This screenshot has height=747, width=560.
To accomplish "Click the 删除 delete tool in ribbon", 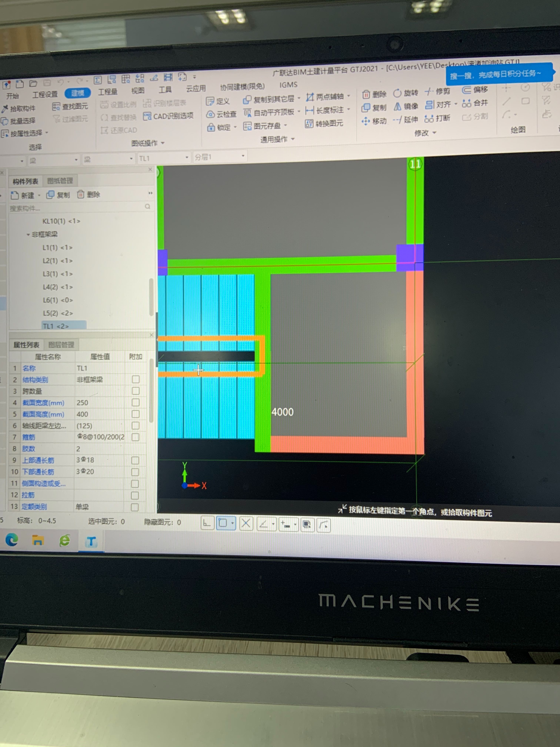I will point(374,94).
